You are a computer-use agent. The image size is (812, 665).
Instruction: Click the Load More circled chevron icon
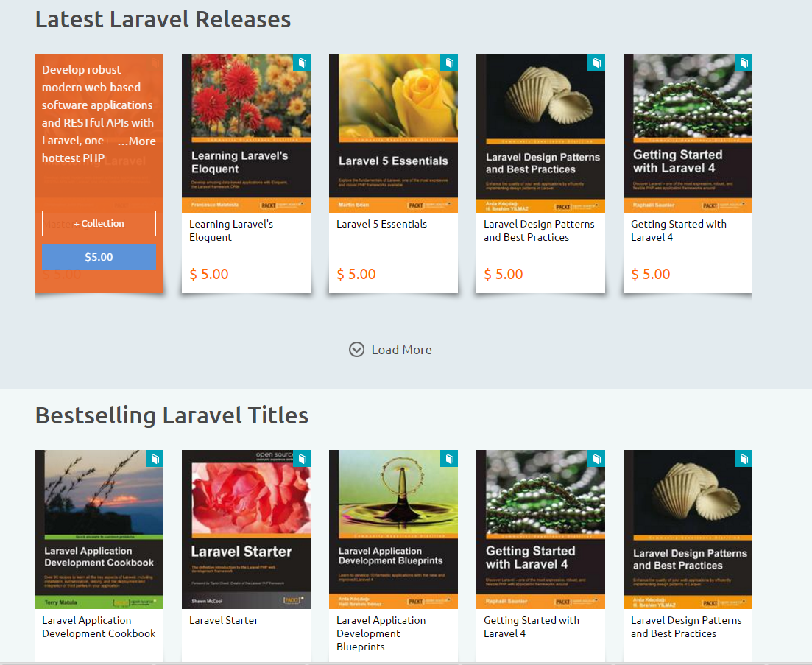tap(356, 350)
